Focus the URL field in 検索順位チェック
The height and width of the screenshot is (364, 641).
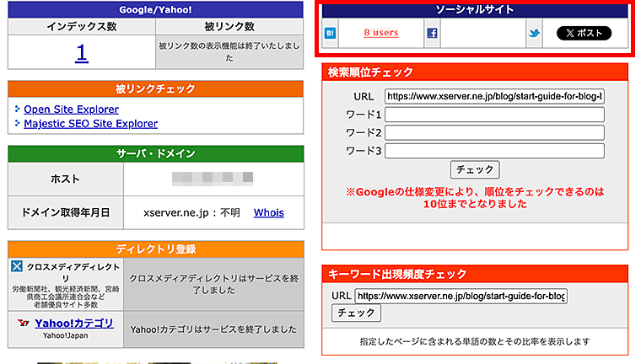point(494,96)
